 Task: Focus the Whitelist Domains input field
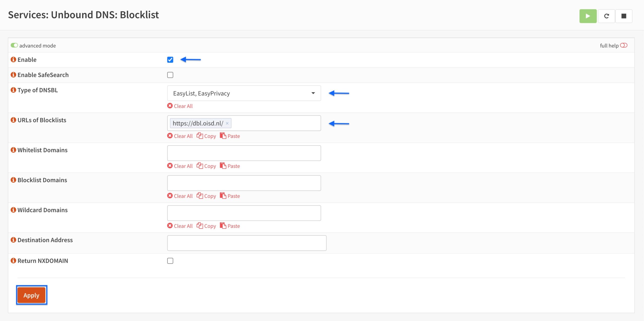coord(244,153)
